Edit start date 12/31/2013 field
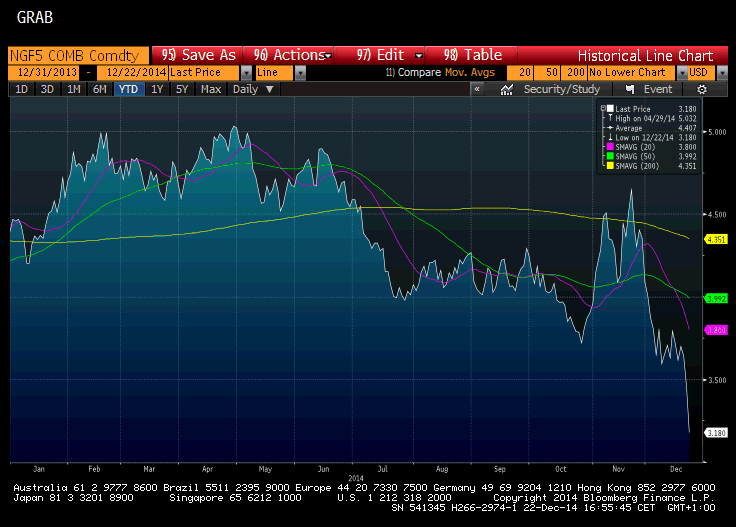The height and width of the screenshot is (527, 736). 44,73
